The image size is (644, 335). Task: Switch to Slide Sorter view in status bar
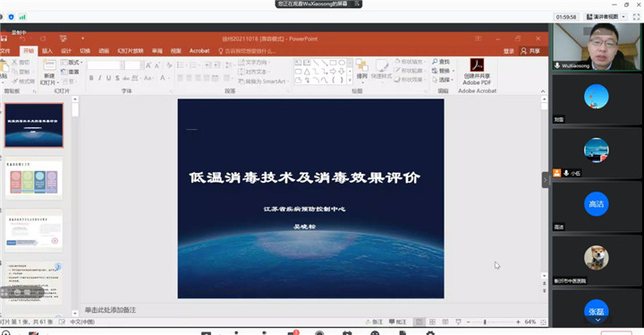pyautogui.click(x=432, y=322)
